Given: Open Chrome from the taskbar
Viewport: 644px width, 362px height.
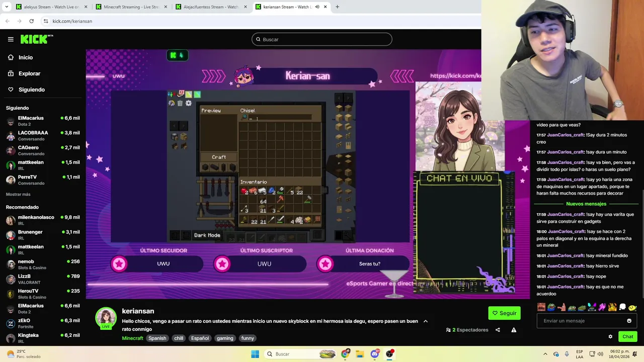Looking at the screenshot, I should [x=345, y=354].
